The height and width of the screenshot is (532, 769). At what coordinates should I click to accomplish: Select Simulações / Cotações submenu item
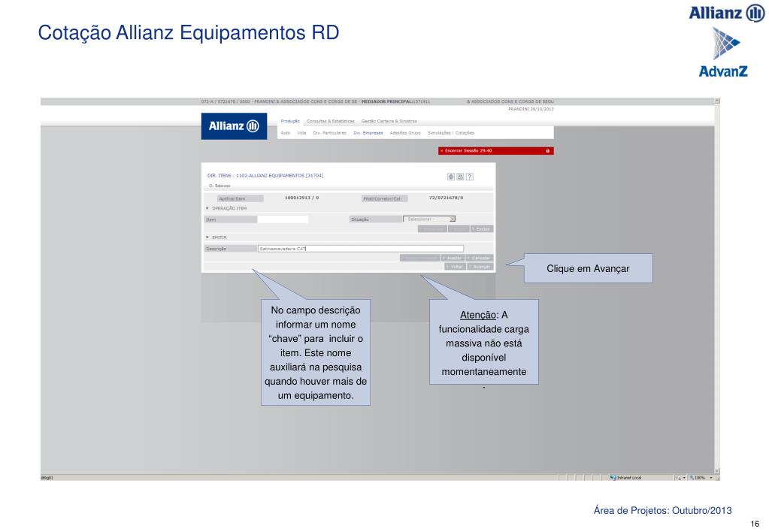coord(451,133)
